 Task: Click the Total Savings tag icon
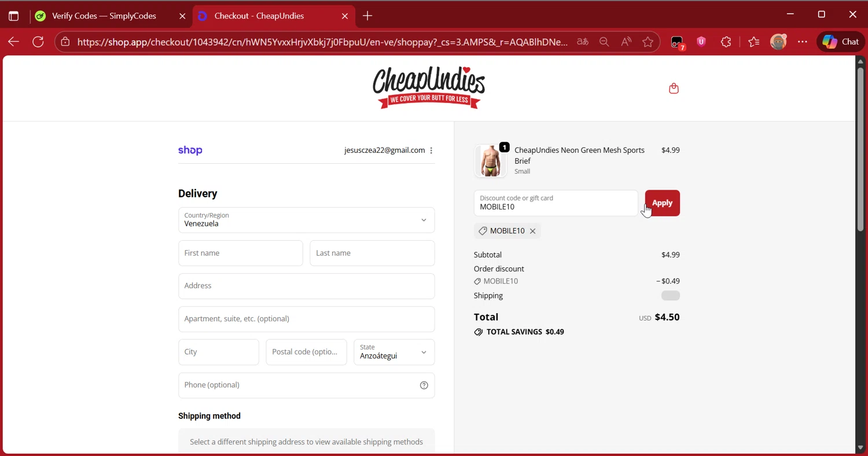478,332
